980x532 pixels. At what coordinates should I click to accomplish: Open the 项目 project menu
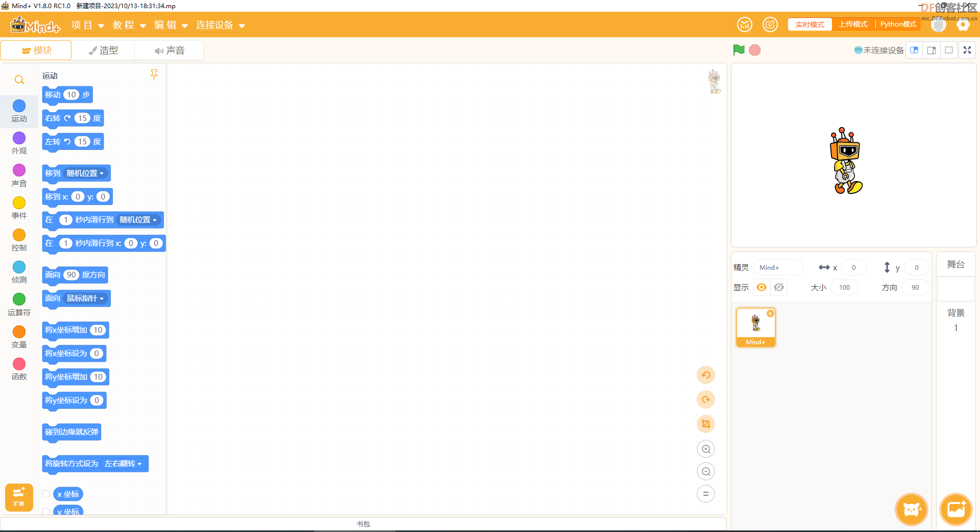point(87,25)
